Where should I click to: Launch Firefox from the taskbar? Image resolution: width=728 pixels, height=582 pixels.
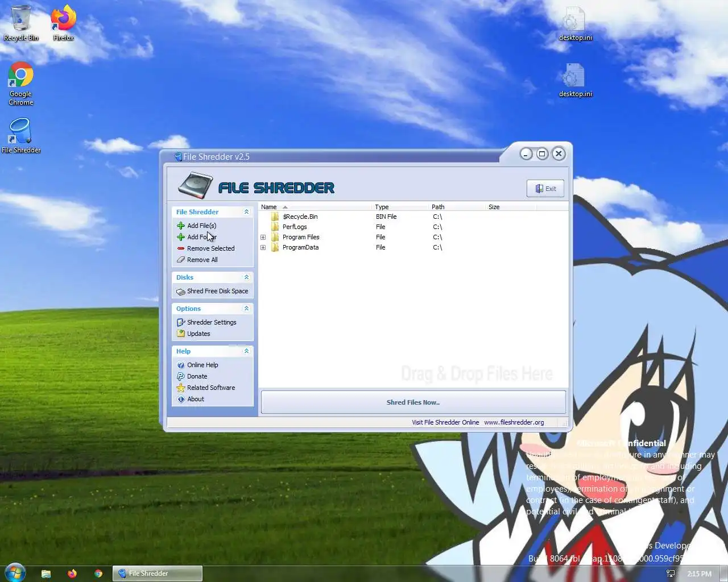[x=72, y=573]
